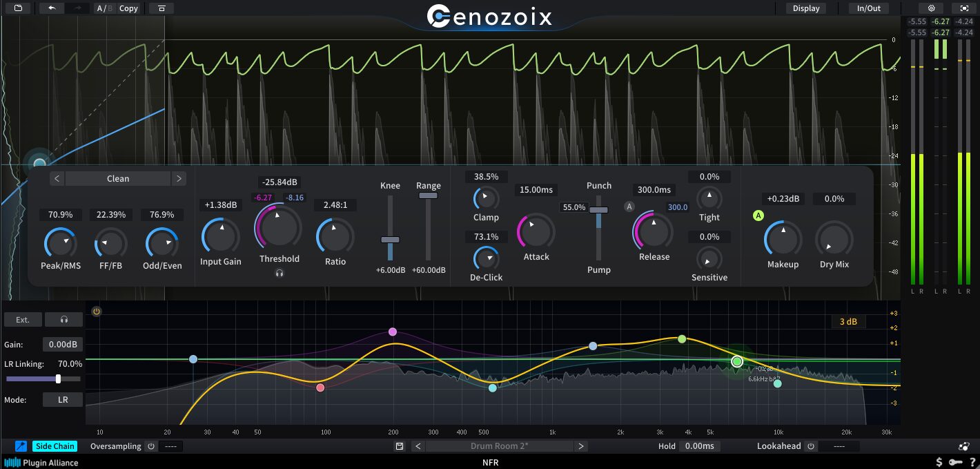Screen dimensions: 980x469
Task: Click the highlighted green EQ node at 6.6 kHz
Action: tap(737, 361)
